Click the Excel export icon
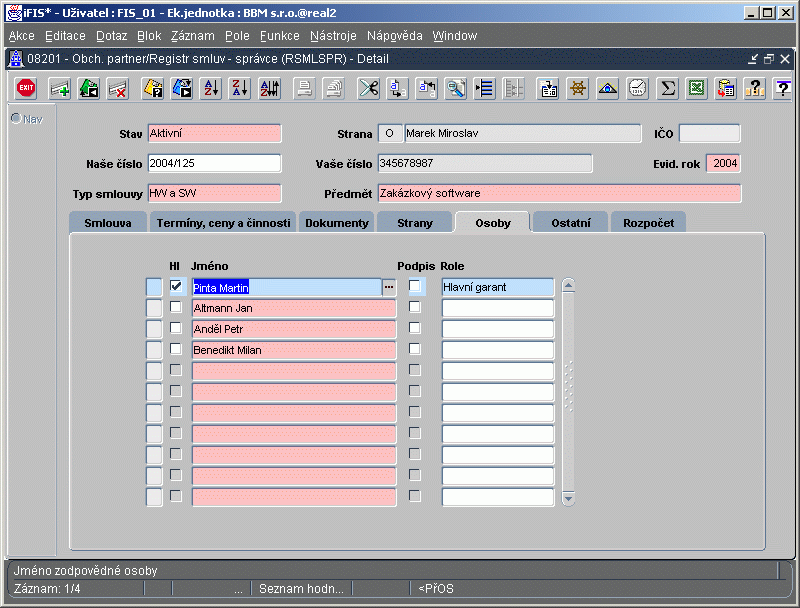 tap(697, 88)
